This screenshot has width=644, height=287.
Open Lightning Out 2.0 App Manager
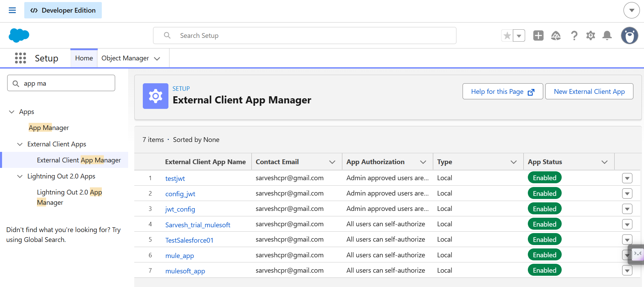click(x=69, y=197)
